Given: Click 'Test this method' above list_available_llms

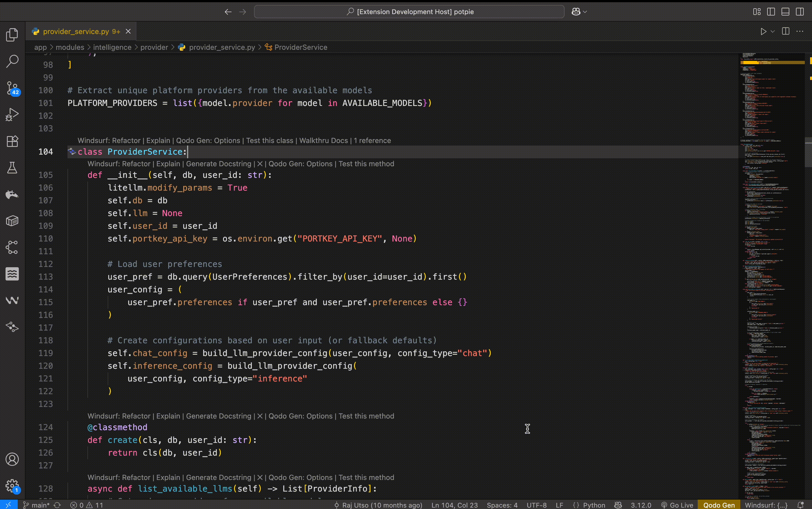Looking at the screenshot, I should (x=366, y=477).
